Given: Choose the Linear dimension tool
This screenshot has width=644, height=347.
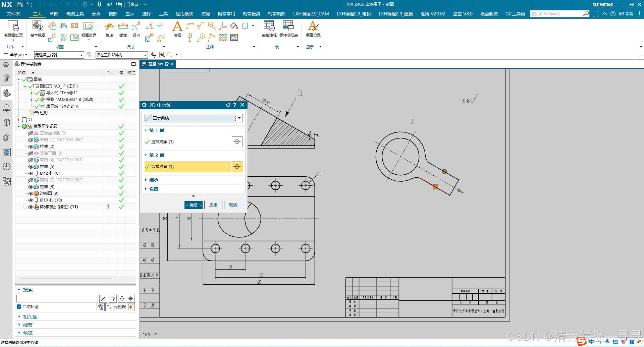Looking at the screenshot, I should pos(123,26).
